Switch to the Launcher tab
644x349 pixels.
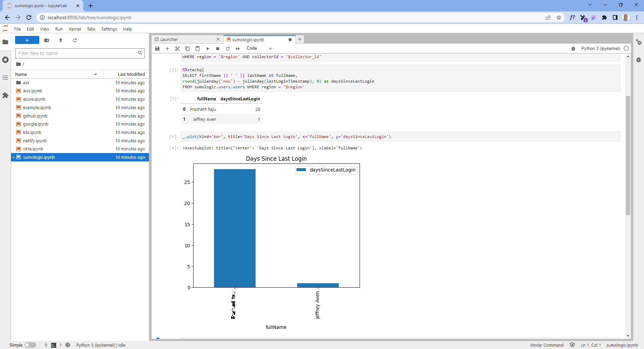click(x=169, y=39)
